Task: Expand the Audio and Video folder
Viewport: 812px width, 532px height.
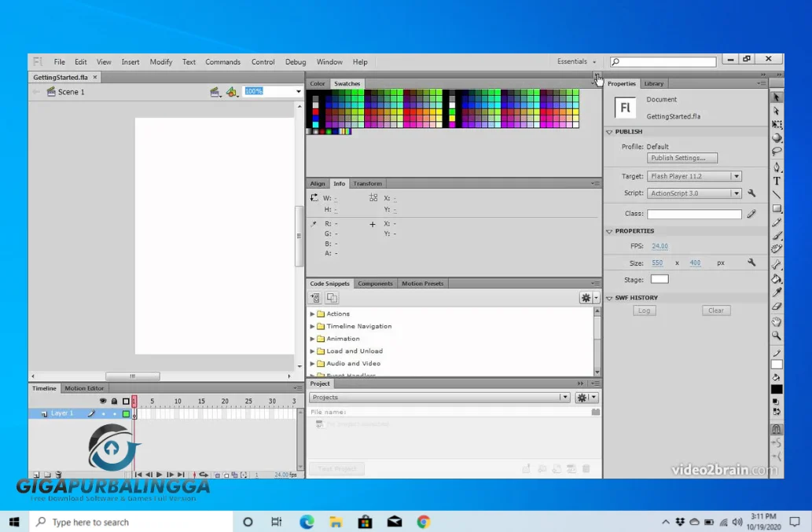Action: tap(312, 363)
